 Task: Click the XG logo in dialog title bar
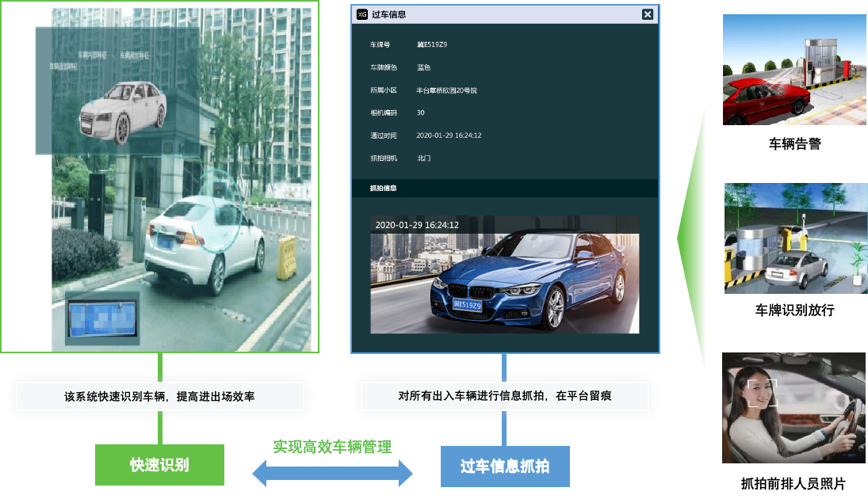click(x=362, y=14)
